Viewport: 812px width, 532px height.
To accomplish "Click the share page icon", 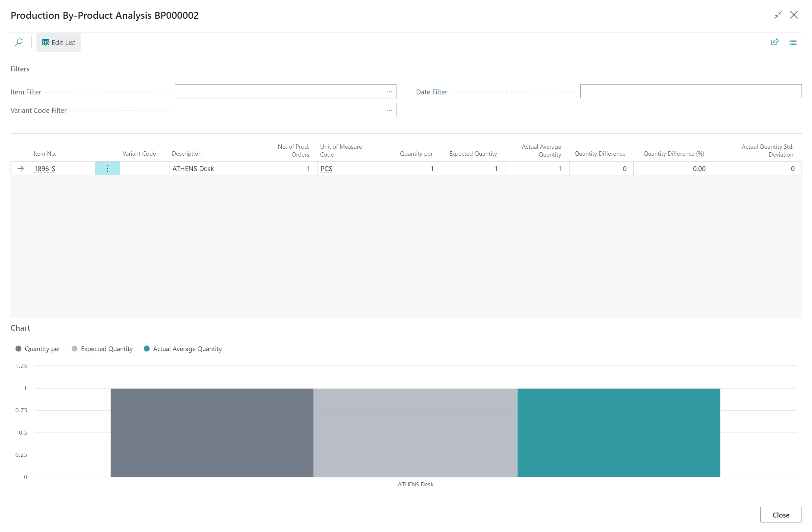I will pos(775,42).
